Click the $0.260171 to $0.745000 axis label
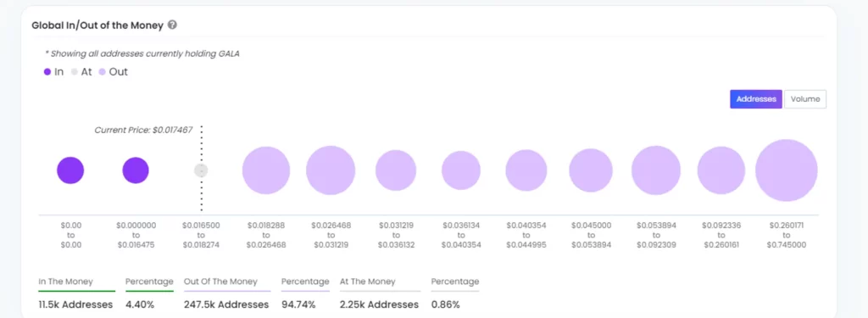The height and width of the screenshot is (318, 868). 787,235
